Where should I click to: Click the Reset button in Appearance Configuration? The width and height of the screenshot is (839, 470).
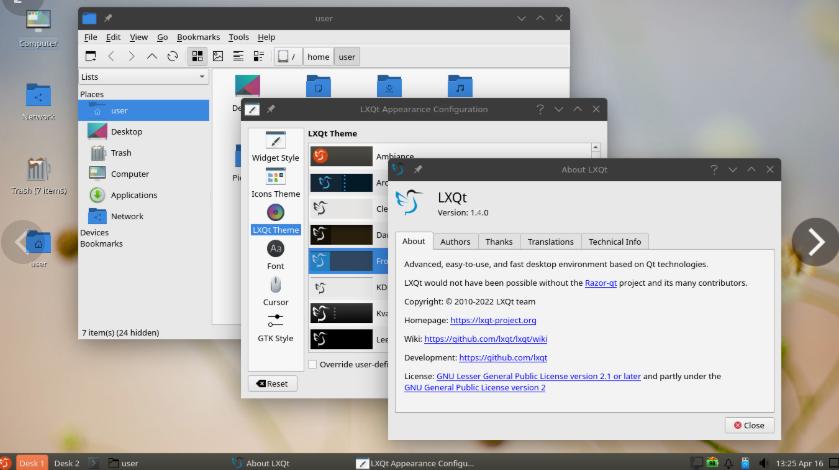272,383
